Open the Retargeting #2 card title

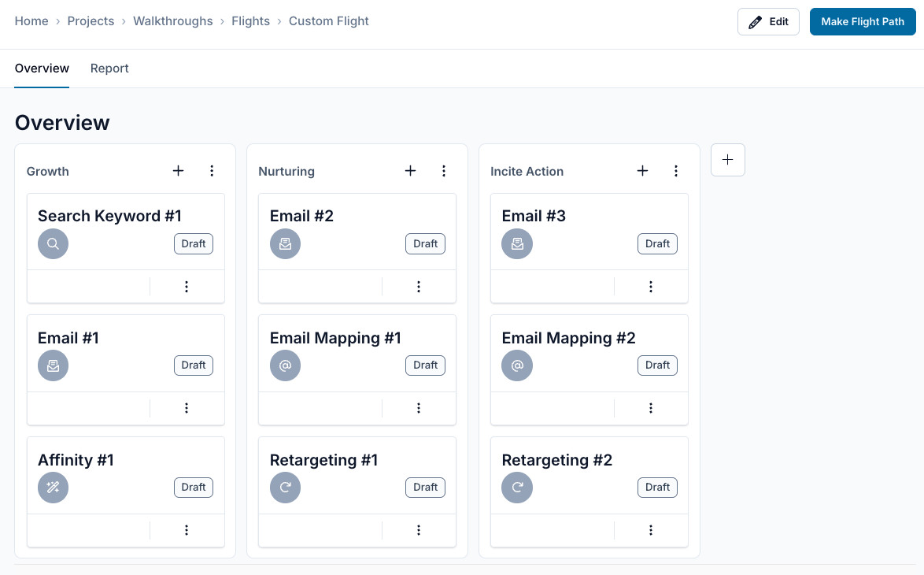click(x=557, y=460)
